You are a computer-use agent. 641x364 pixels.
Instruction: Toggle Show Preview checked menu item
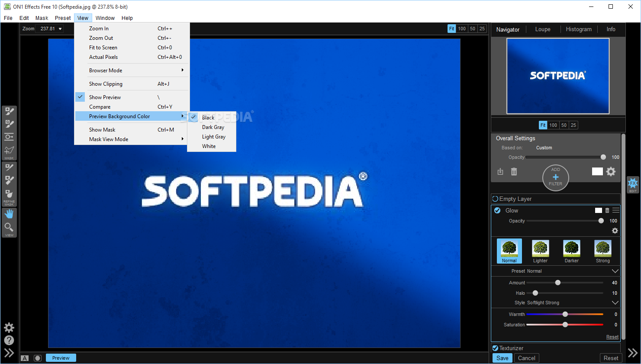(x=132, y=97)
